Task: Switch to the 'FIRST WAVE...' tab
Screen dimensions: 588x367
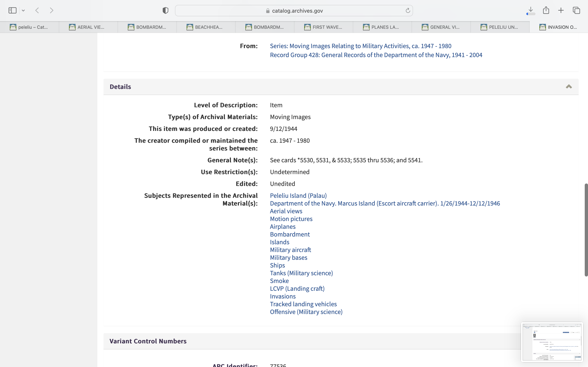Action: (x=323, y=27)
